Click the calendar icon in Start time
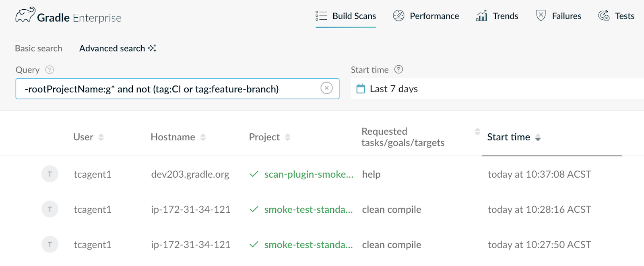644x266 pixels. [x=361, y=89]
